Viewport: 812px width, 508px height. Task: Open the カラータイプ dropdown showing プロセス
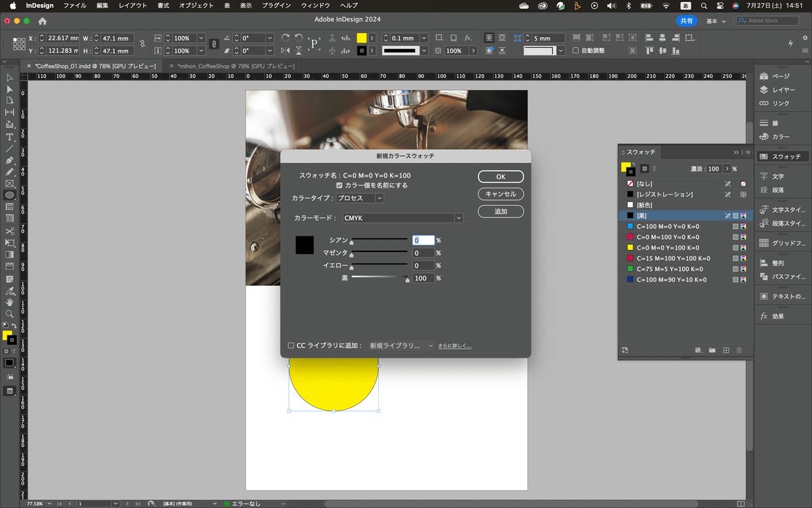point(360,198)
